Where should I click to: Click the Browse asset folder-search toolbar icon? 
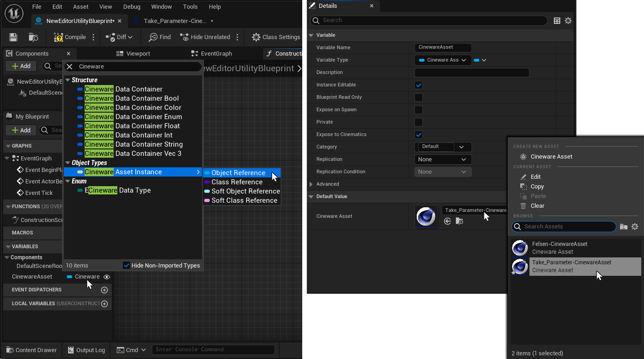33,37
